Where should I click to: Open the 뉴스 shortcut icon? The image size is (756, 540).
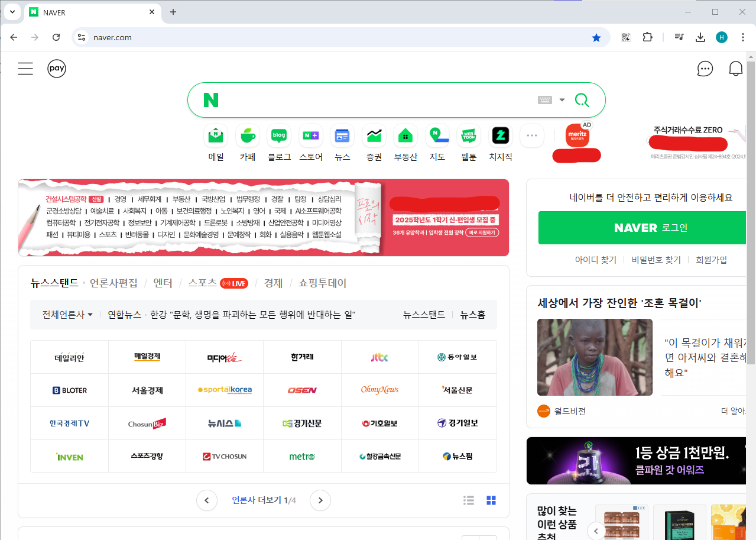342,136
